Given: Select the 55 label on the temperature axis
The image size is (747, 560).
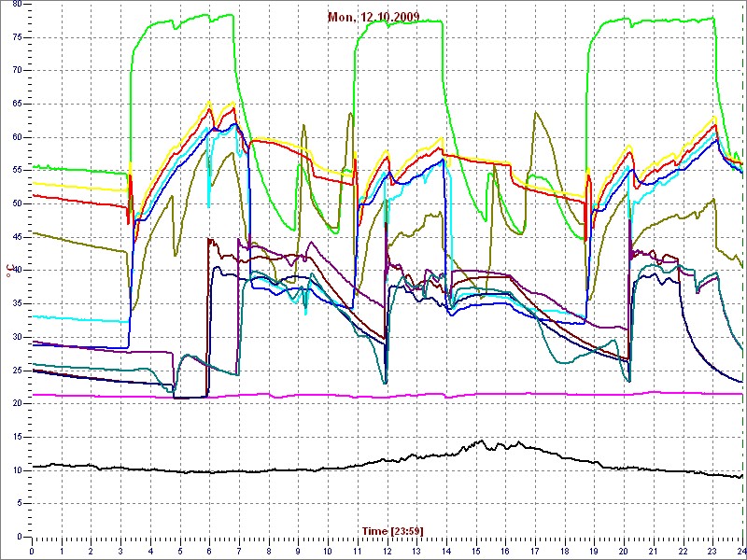Looking at the screenshot, I should 17,171.
